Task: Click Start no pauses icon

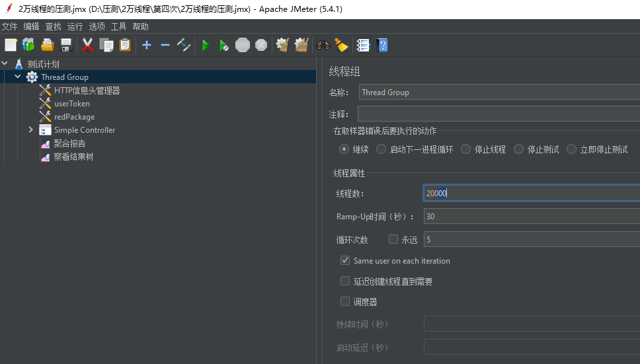Action: tap(223, 45)
